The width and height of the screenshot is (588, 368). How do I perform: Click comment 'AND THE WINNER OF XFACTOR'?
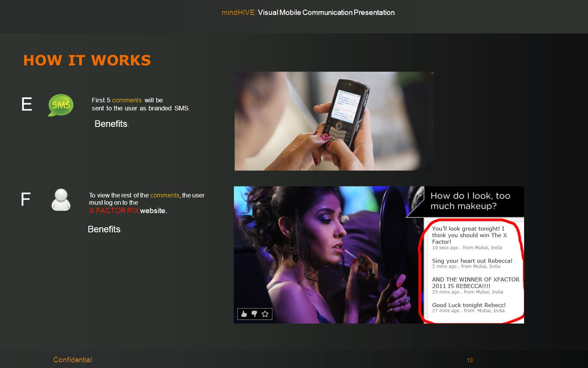475,283
